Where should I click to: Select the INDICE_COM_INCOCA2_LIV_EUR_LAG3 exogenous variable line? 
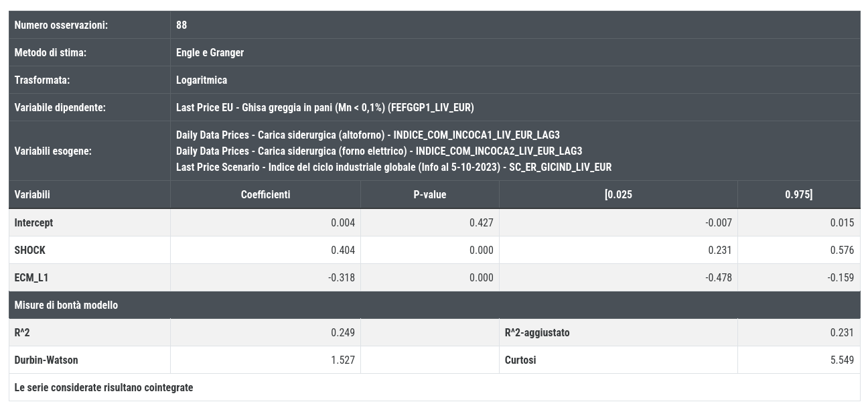379,151
